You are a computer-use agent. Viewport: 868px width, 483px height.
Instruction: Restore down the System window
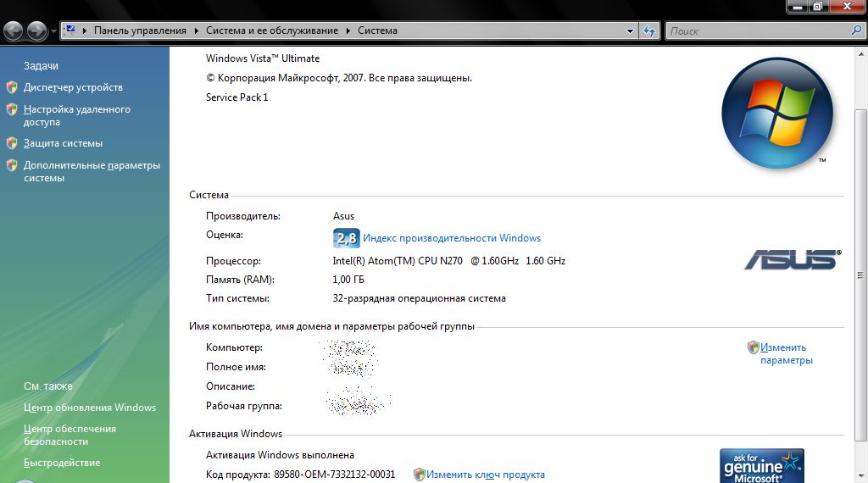(818, 7)
